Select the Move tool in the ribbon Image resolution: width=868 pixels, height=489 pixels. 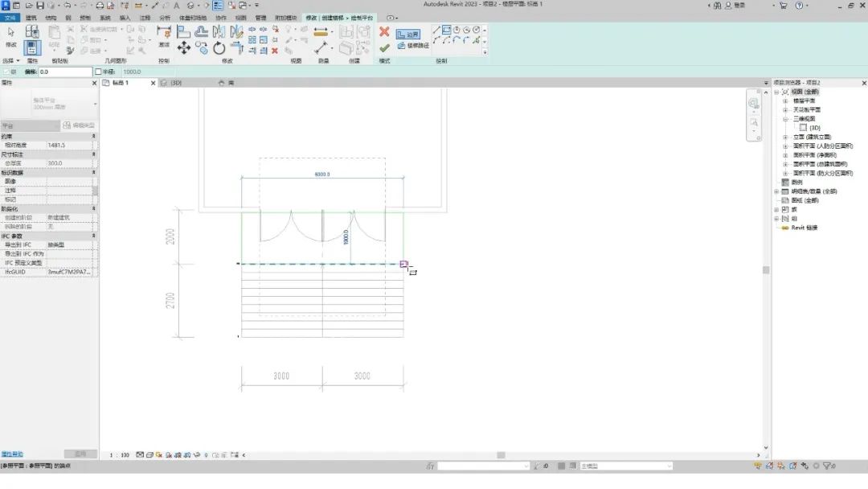coord(184,48)
